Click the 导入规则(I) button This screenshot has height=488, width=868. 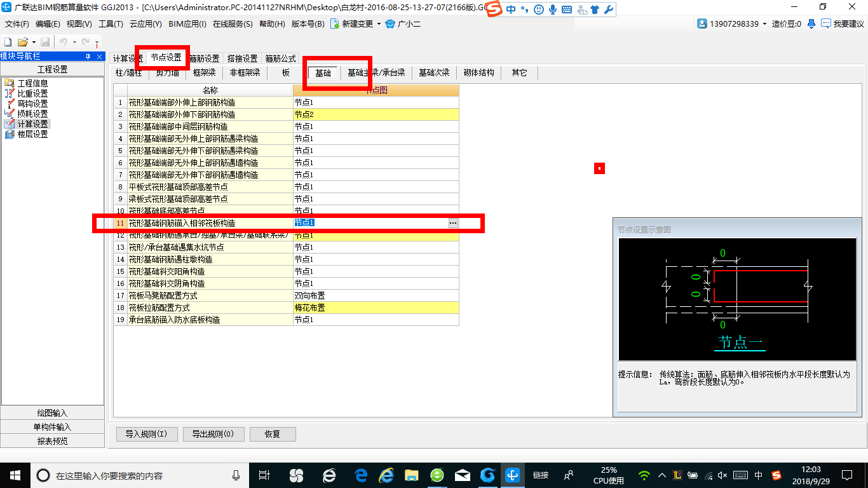click(146, 435)
